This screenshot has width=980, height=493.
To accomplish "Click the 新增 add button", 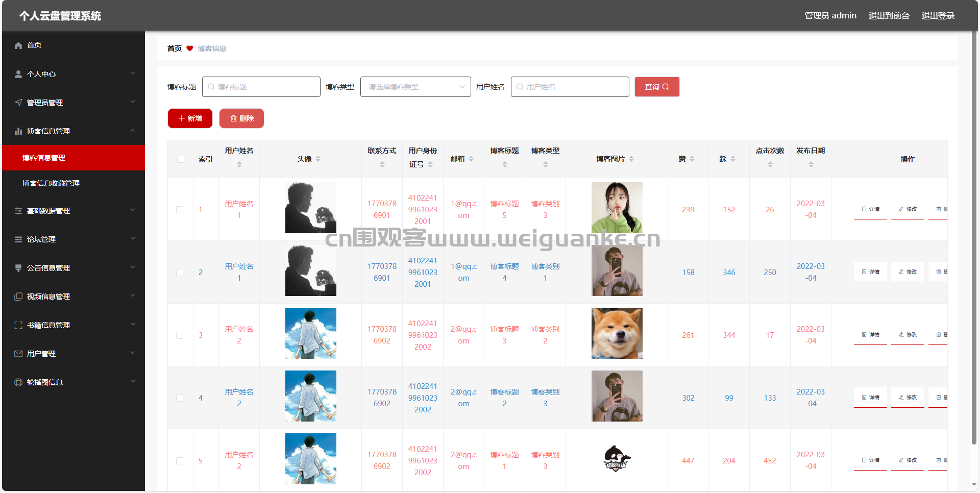I will (190, 118).
